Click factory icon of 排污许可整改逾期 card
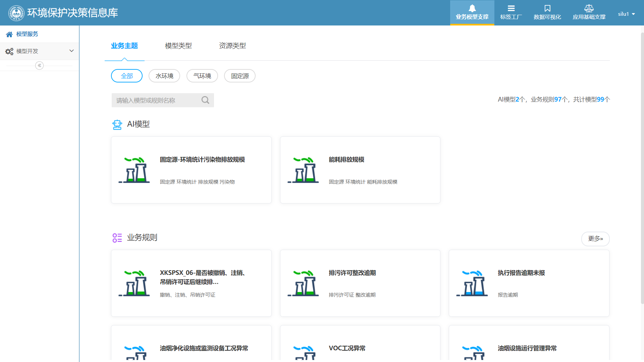 coord(303,283)
